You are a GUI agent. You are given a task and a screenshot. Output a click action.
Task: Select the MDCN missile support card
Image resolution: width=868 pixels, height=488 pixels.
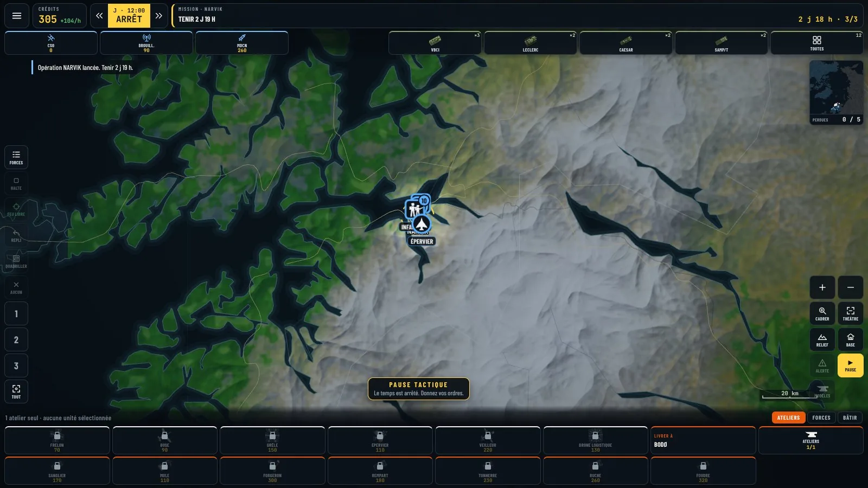point(242,43)
